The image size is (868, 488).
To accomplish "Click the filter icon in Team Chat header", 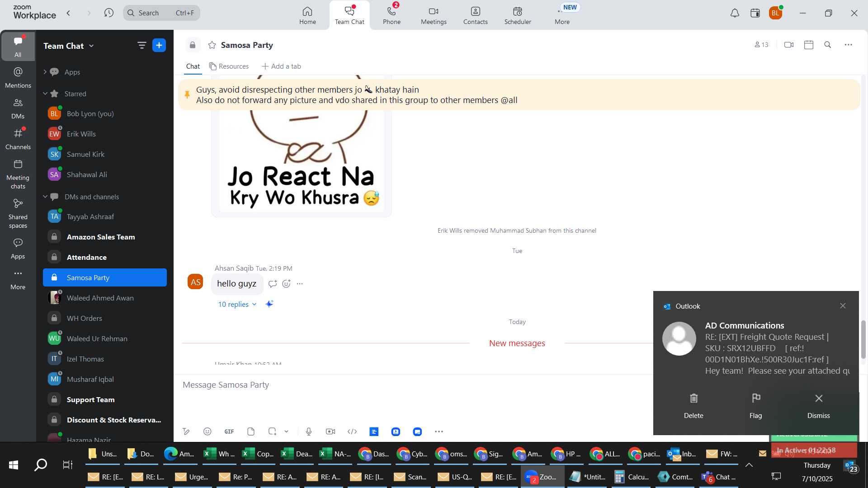I will pos(142,45).
